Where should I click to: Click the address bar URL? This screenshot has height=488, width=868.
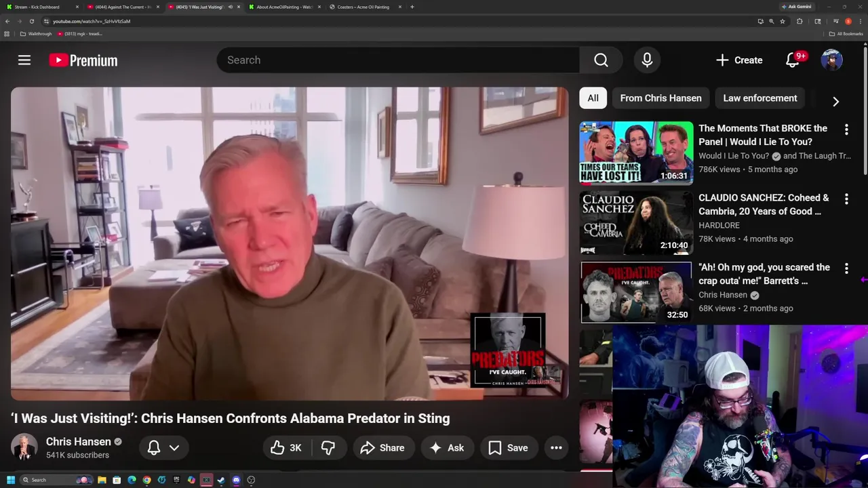point(92,21)
